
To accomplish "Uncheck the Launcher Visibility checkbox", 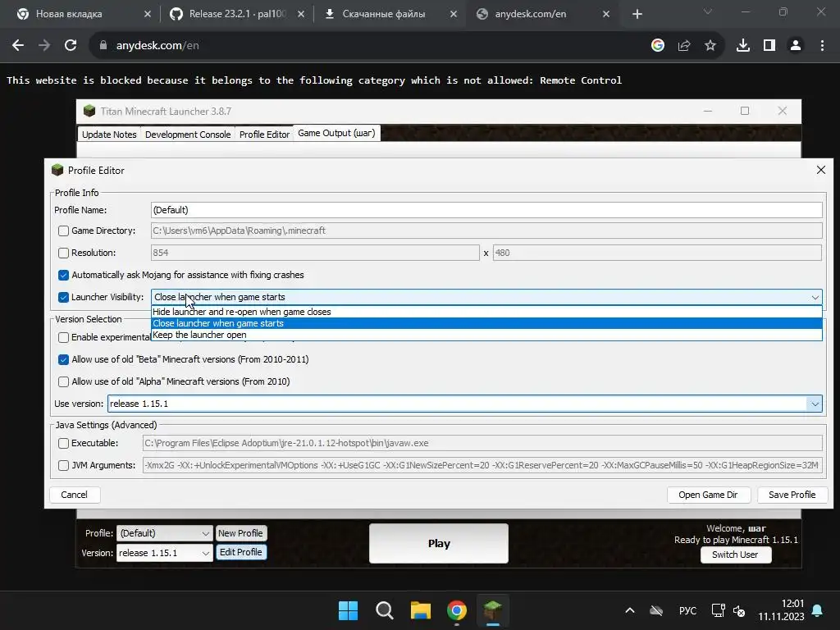I will tap(63, 297).
